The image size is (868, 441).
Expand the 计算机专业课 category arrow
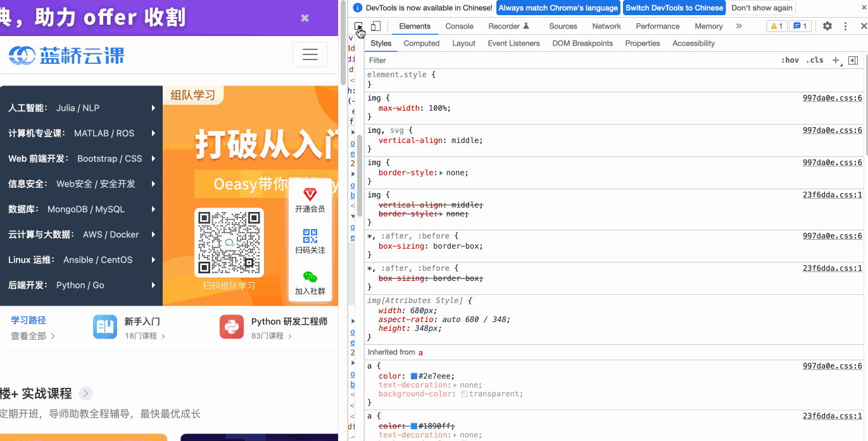tap(153, 134)
